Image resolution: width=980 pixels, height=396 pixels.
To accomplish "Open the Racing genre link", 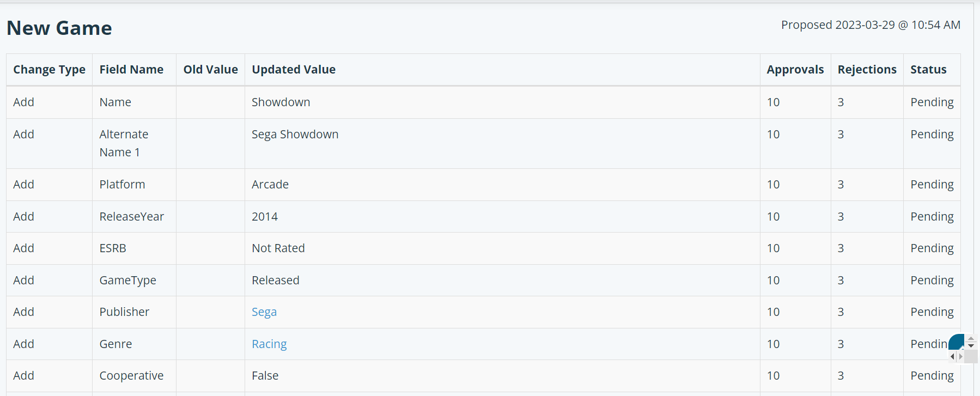I will (269, 344).
